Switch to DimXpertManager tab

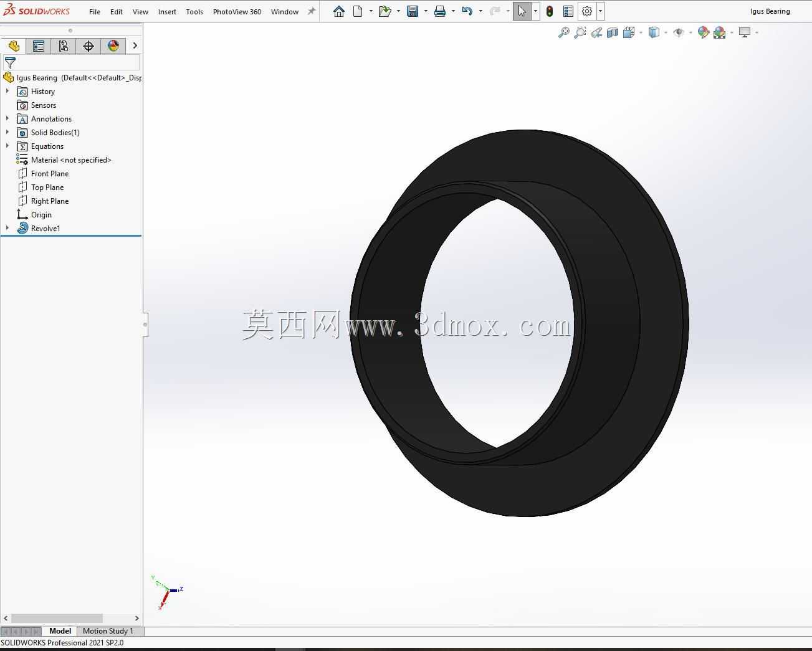[x=88, y=46]
